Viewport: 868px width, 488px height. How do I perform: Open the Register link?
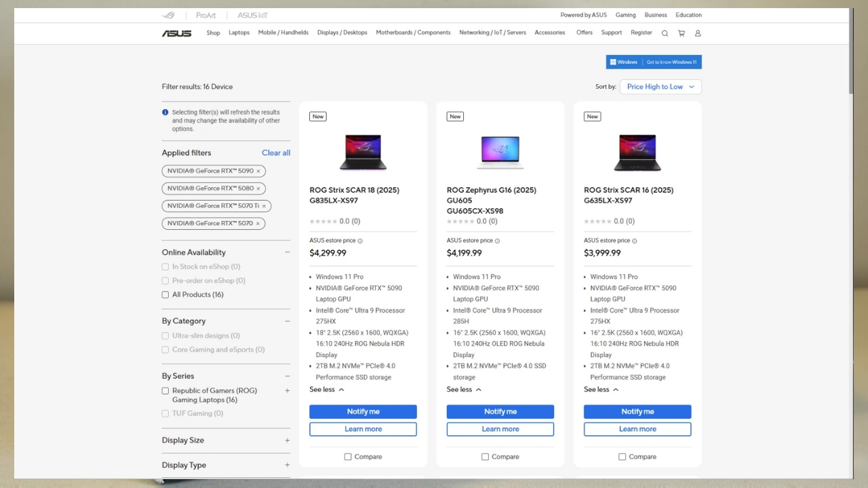pos(641,33)
